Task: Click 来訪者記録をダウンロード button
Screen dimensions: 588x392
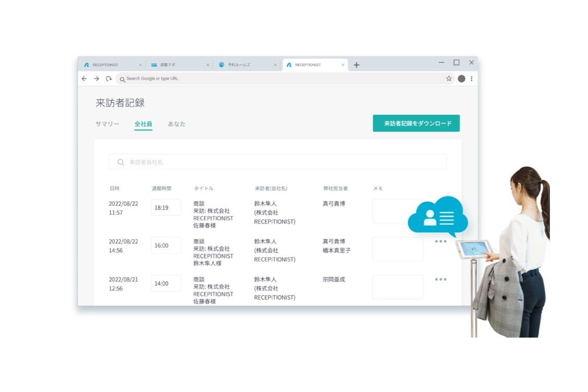Action: [x=416, y=124]
